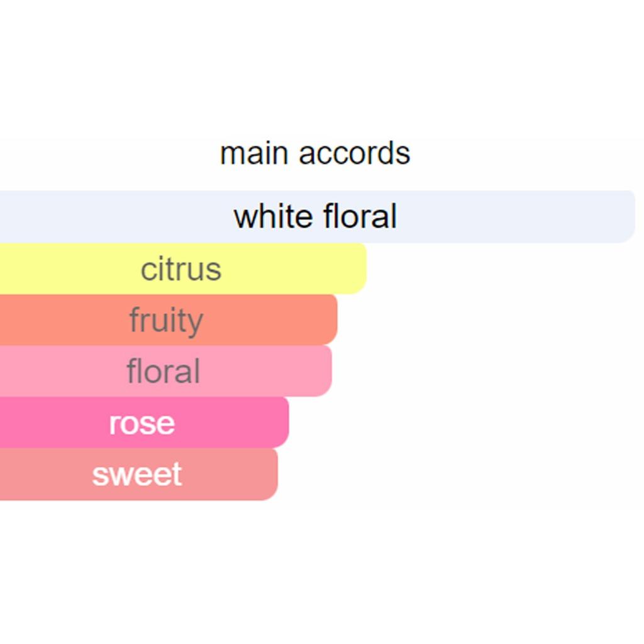Click the "floral" text on the pink bar
Image resolution: width=644 pixels, height=644 pixels.
click(164, 371)
